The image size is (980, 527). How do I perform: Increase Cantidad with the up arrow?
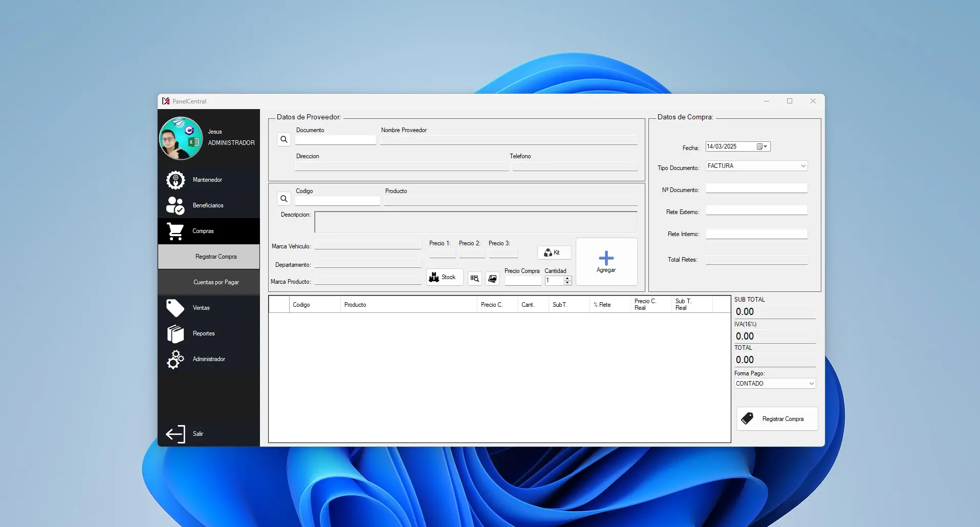click(x=567, y=278)
